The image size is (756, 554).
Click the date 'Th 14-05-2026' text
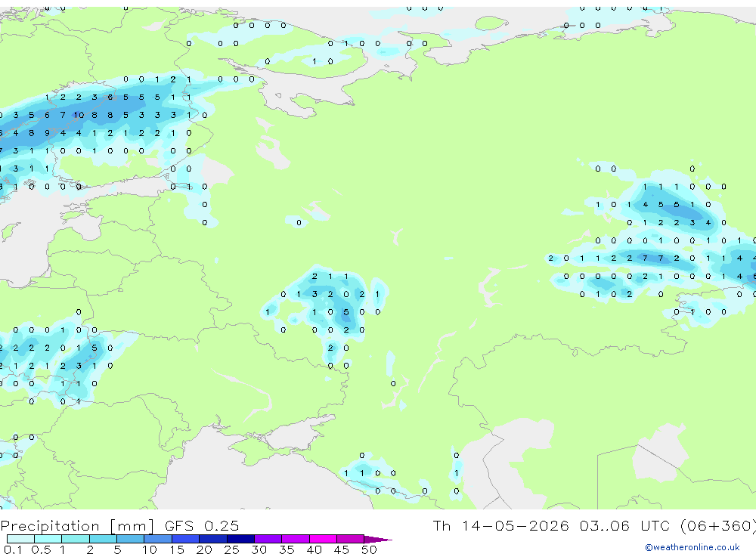coord(500,525)
